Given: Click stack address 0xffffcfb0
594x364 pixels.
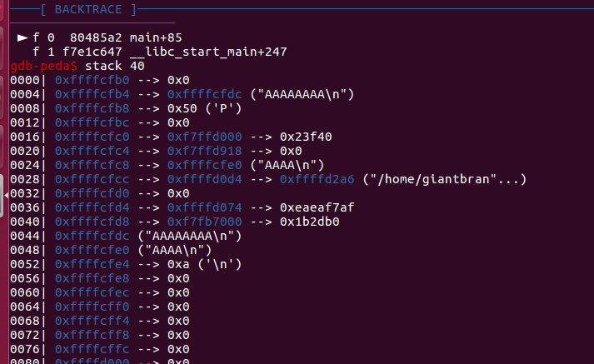Looking at the screenshot, I should [91, 79].
